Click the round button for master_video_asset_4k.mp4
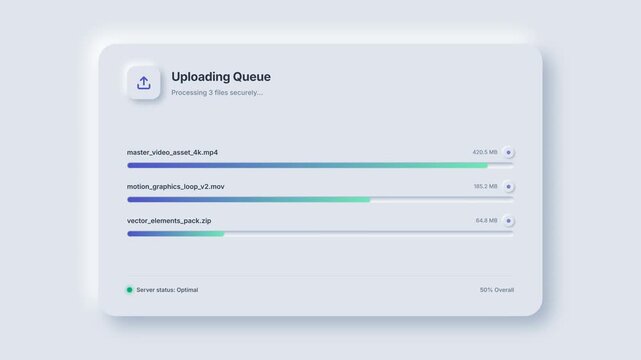The width and height of the screenshot is (641, 360). [x=508, y=152]
